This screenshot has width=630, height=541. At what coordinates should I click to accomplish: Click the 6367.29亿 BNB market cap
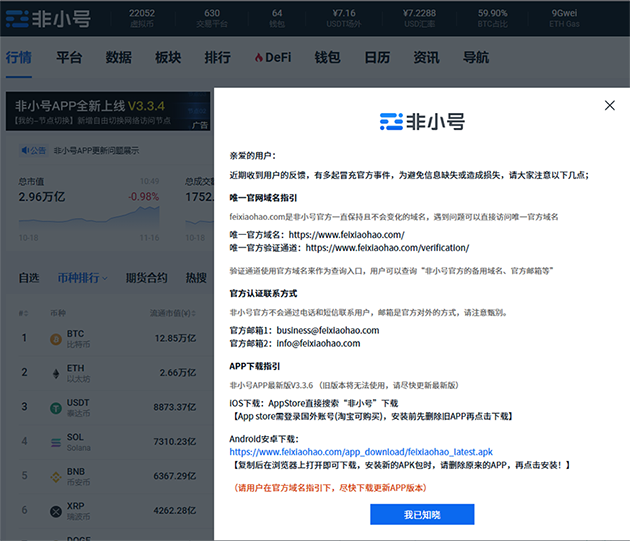[174, 476]
